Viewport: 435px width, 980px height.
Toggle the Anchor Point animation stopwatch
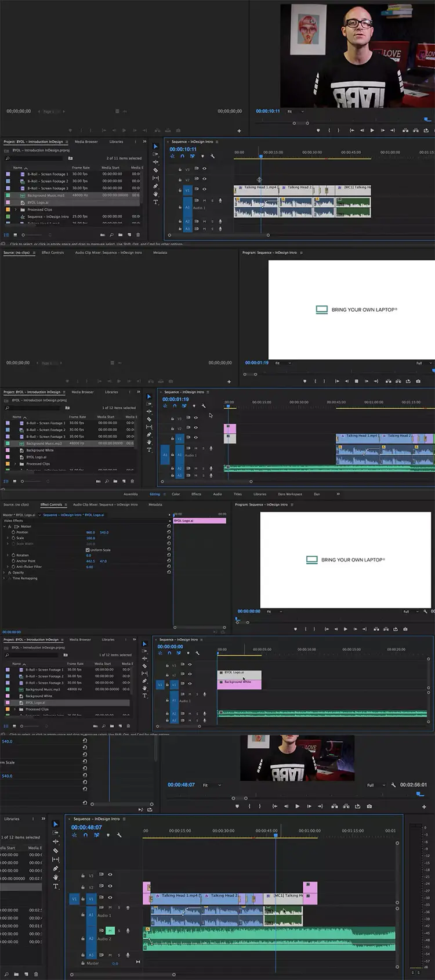pos(13,561)
